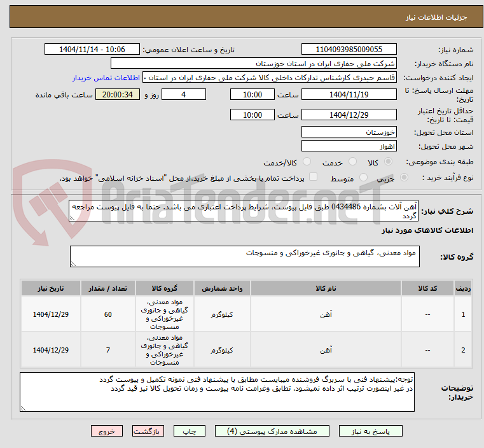Click need date 1404/12/29 in row 2
The image size is (484, 448).
tap(51, 350)
